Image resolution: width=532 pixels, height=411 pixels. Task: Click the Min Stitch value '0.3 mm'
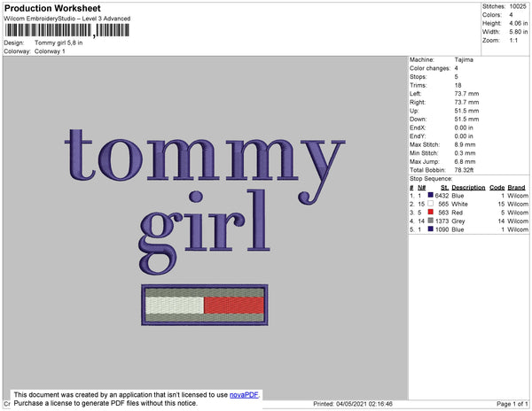[465, 153]
